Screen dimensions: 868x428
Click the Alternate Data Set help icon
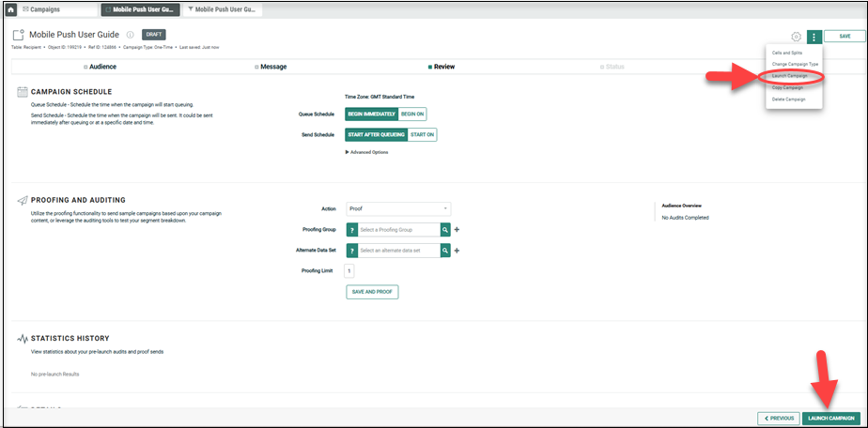(352, 251)
